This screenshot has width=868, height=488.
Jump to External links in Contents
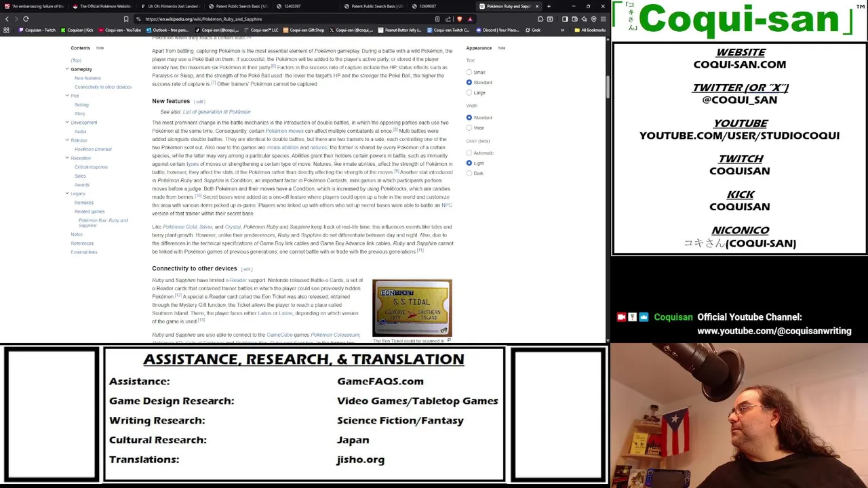[x=84, y=252]
